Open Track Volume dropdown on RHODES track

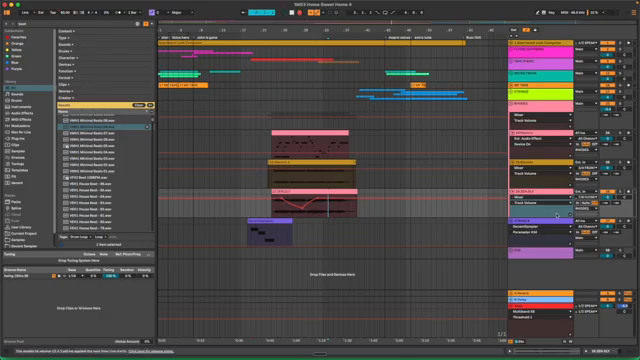(542, 121)
